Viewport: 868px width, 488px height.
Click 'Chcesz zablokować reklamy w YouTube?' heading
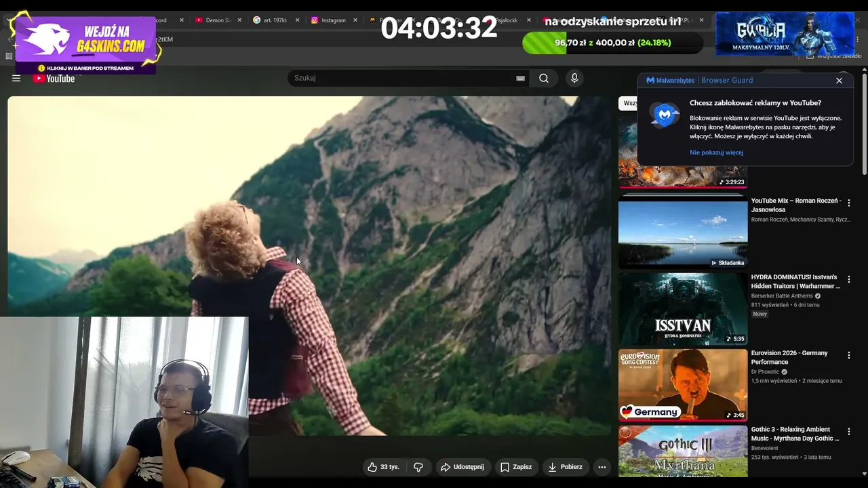pos(755,103)
